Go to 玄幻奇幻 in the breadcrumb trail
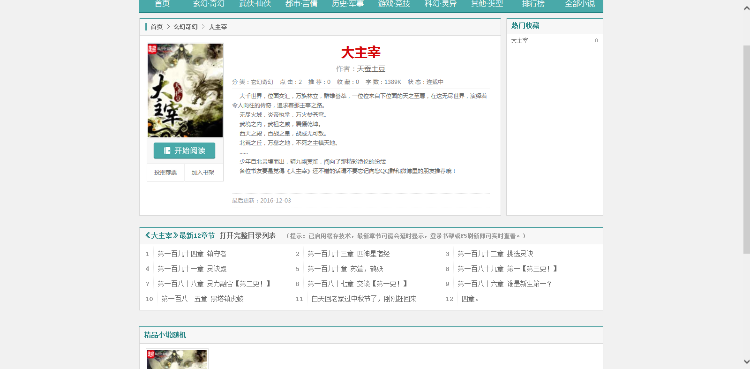This screenshot has height=369, width=750. click(x=186, y=27)
